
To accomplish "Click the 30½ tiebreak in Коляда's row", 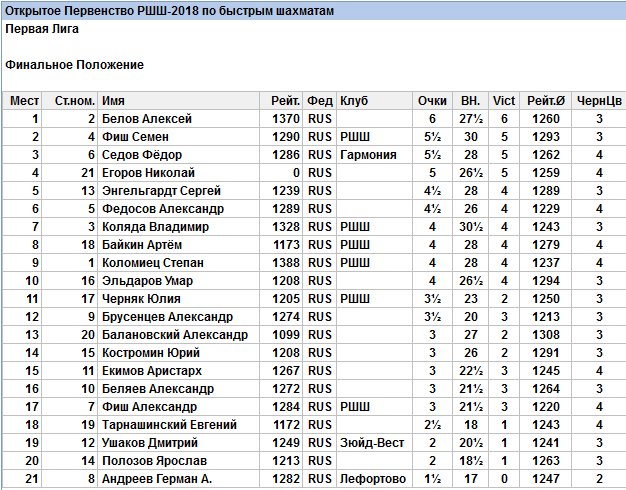I will pos(471,226).
